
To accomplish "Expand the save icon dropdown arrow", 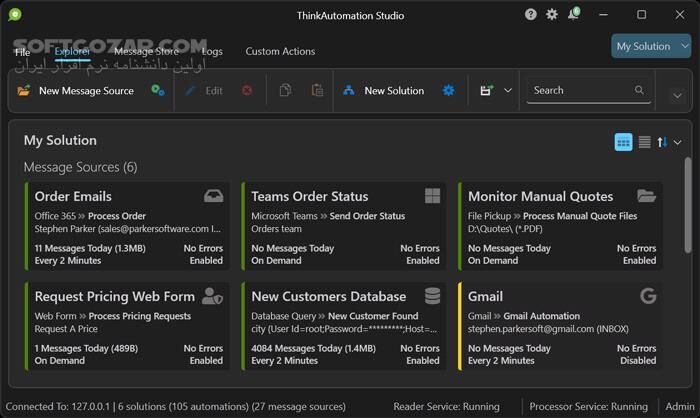I will pyautogui.click(x=508, y=90).
